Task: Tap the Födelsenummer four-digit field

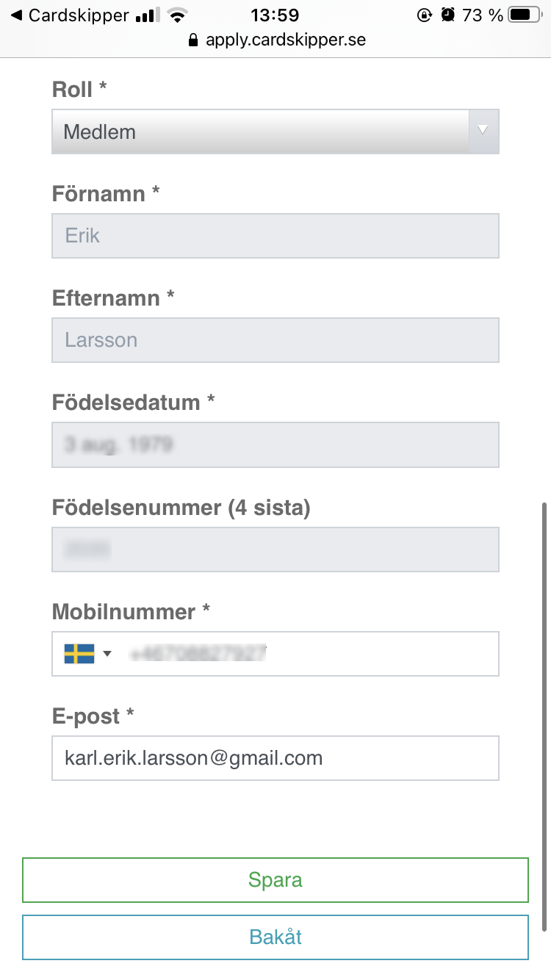Action: coord(275,550)
